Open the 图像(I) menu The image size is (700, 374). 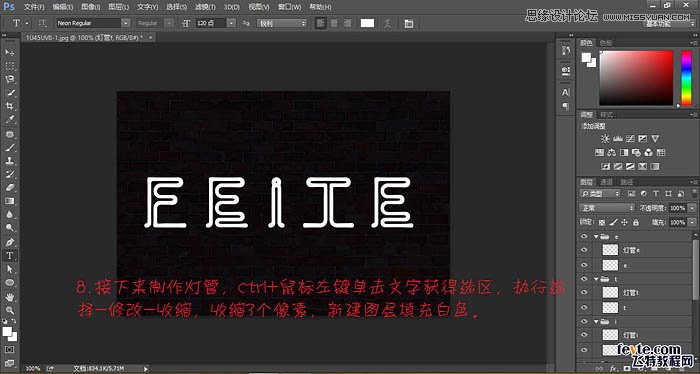point(91,7)
